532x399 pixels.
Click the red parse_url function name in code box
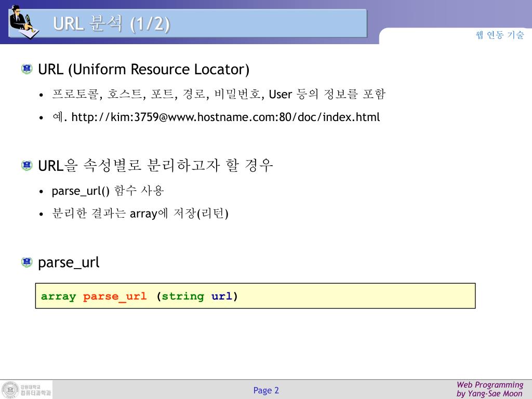click(115, 296)
